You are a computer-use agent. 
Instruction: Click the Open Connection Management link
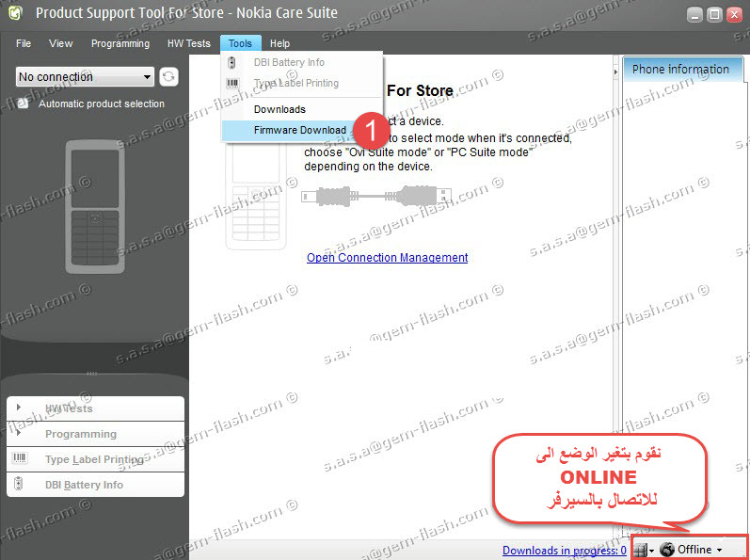388,258
